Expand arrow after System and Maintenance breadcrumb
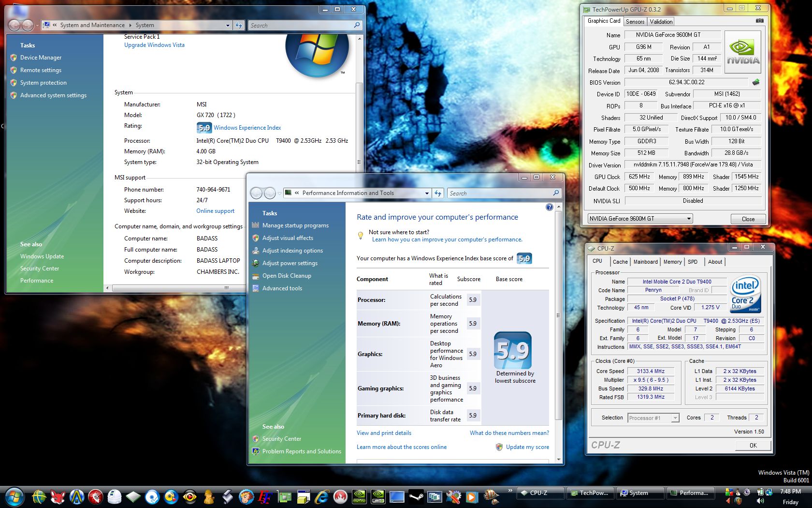 coord(130,25)
